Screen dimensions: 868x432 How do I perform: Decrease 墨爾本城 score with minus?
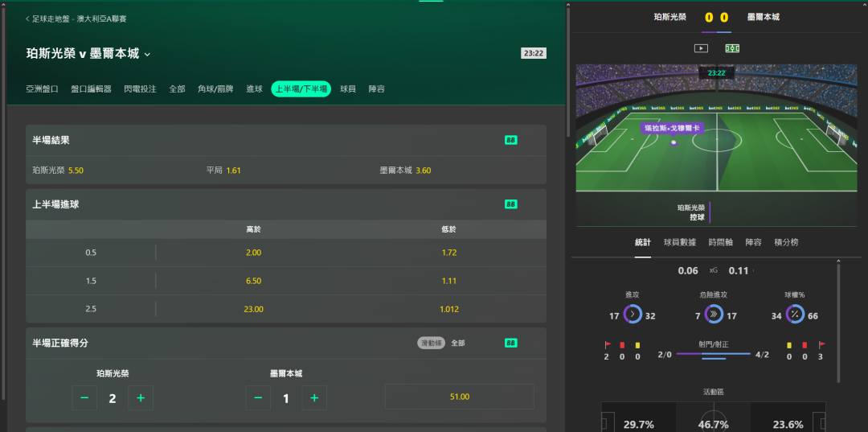coord(258,397)
